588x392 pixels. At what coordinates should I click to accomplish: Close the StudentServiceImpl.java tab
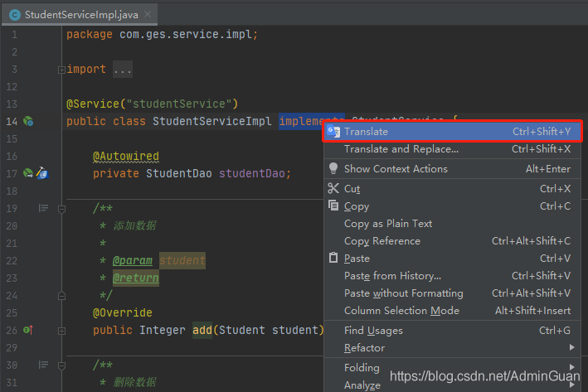tap(148, 14)
